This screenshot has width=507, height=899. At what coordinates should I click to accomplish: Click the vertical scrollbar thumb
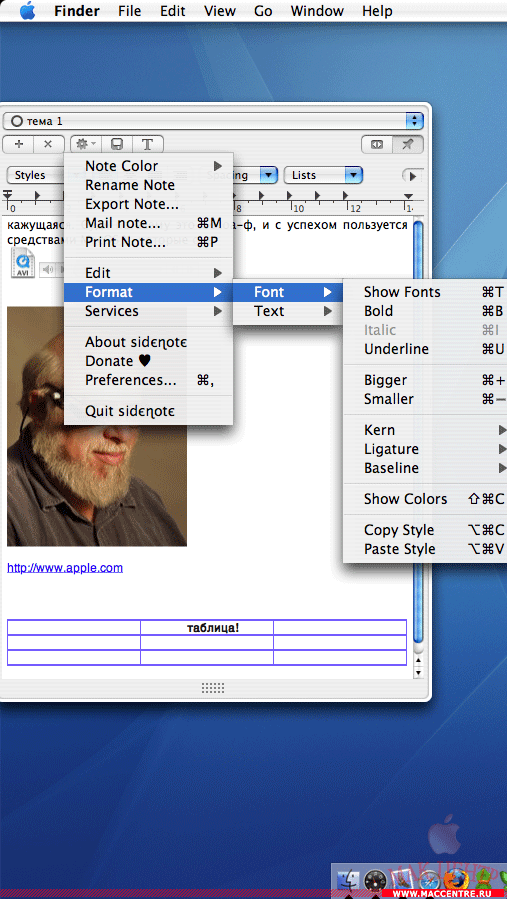[419, 432]
